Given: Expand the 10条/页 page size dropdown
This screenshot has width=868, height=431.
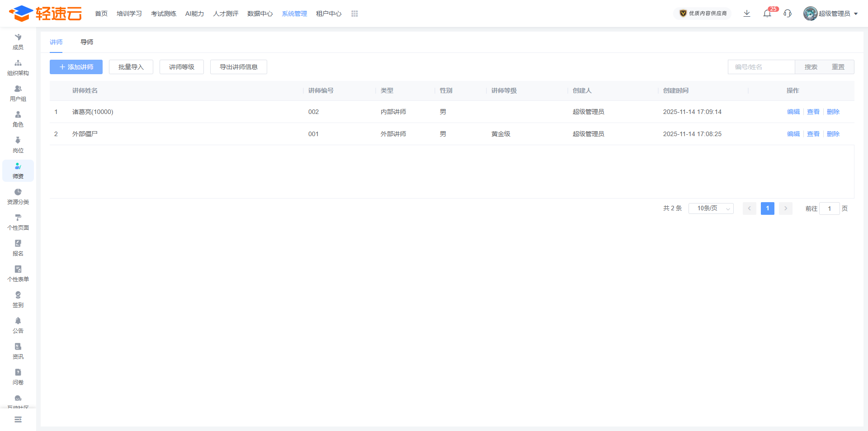Looking at the screenshot, I should click(x=711, y=208).
